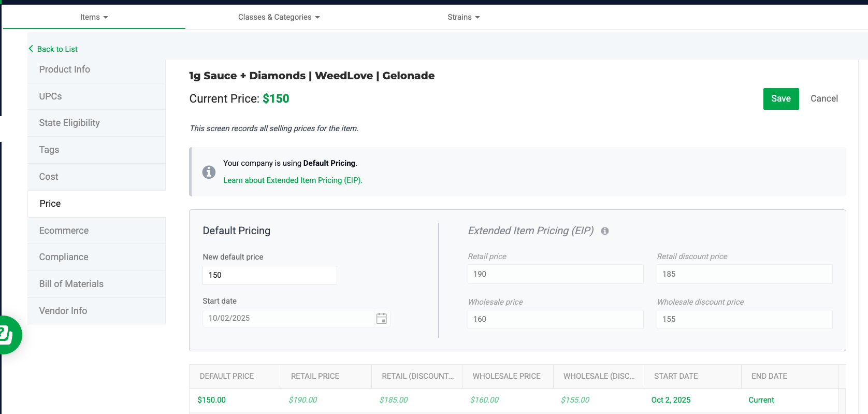The width and height of the screenshot is (868, 414).
Task: Open the Classes & Categories dropdown
Action: coord(279,17)
